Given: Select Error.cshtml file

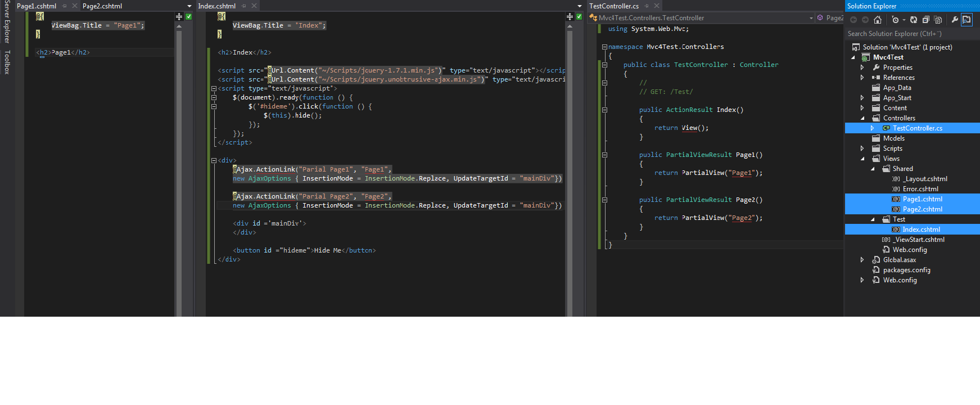Looking at the screenshot, I should tap(920, 189).
